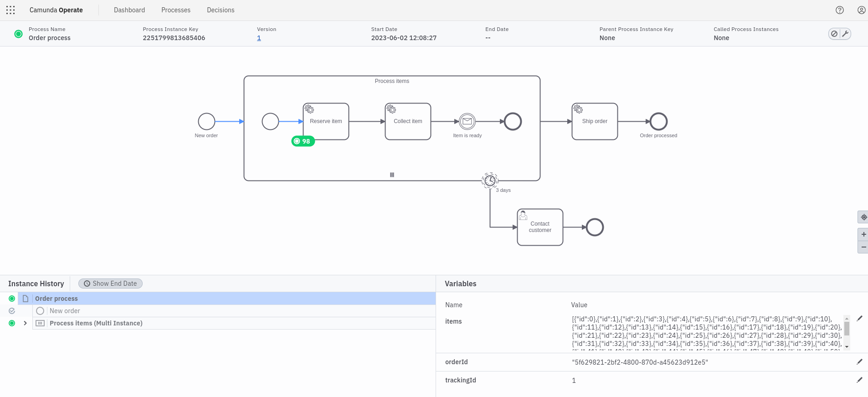Select the Contact customer user task
This screenshot has height=397, width=868.
click(x=540, y=227)
